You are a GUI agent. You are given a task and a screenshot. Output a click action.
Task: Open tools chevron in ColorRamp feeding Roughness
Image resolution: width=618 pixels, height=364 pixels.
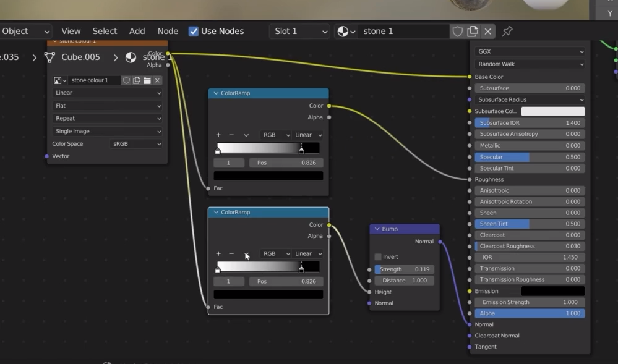[x=246, y=135]
